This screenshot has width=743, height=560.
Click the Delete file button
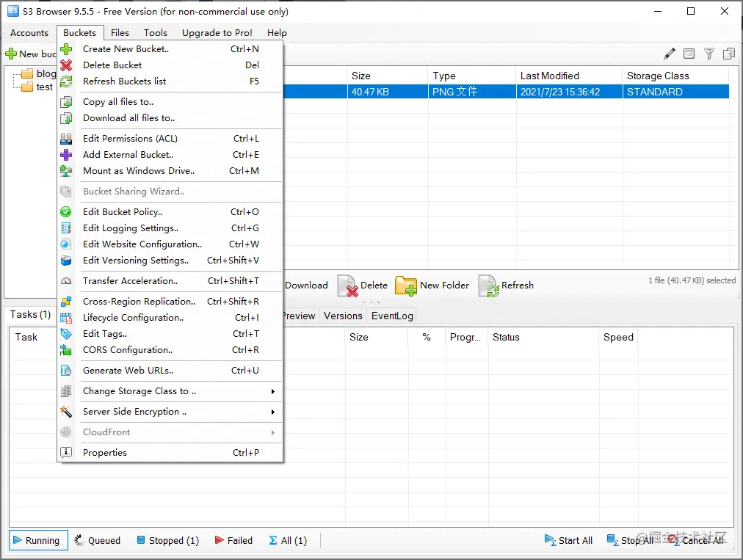point(363,286)
